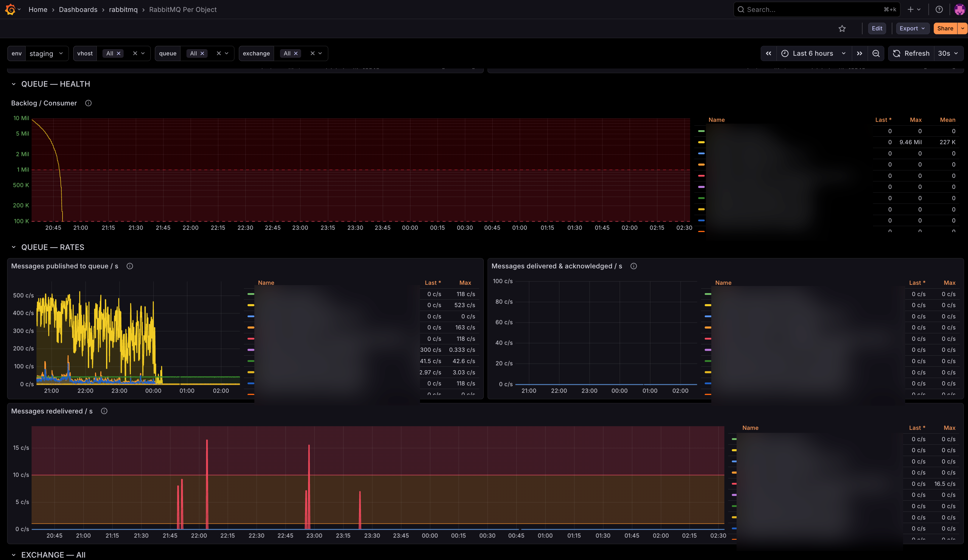Sort redelivered legend by Last * column

(x=917, y=428)
